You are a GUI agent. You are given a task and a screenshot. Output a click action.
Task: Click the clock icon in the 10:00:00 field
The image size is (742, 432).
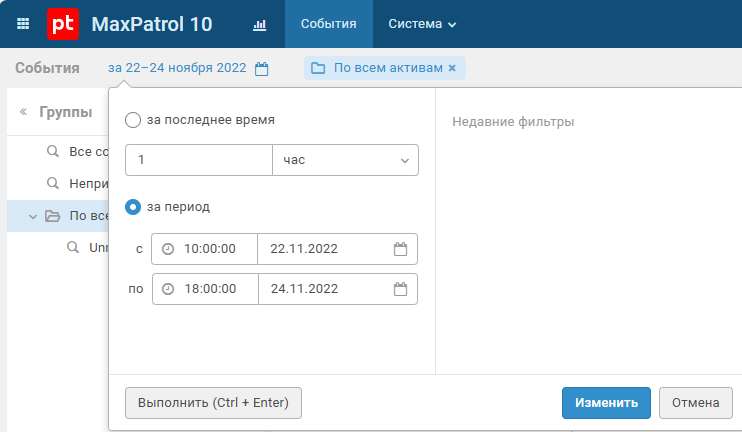pyautogui.click(x=168, y=249)
